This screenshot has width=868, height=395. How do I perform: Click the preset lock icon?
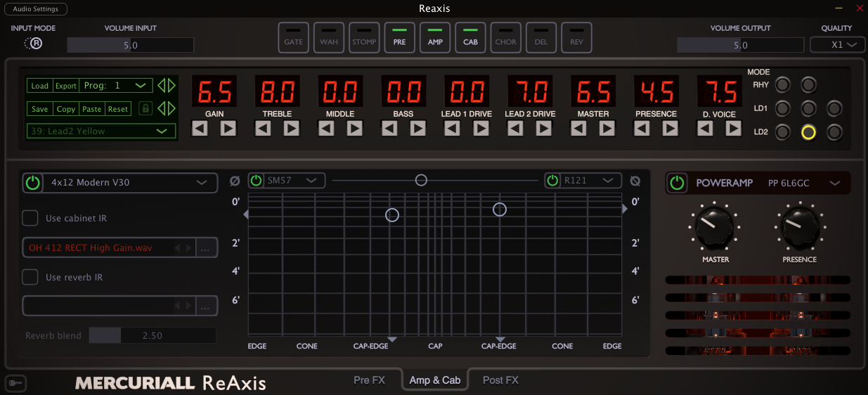pos(145,108)
